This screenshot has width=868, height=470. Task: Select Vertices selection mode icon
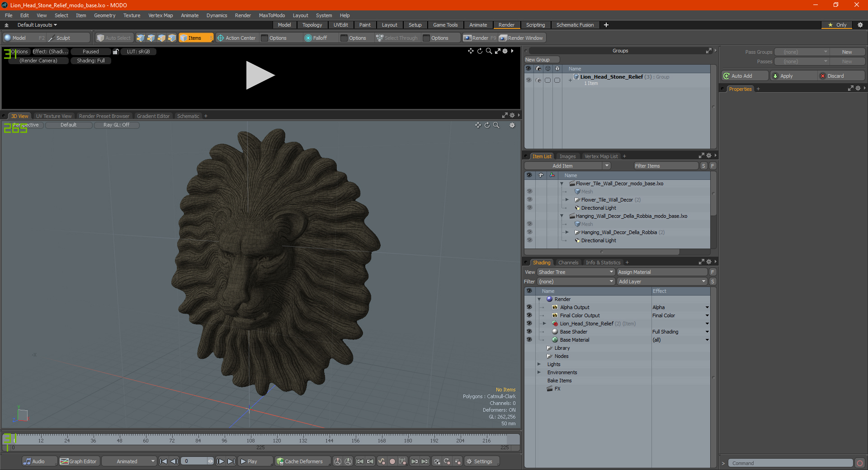(x=141, y=38)
